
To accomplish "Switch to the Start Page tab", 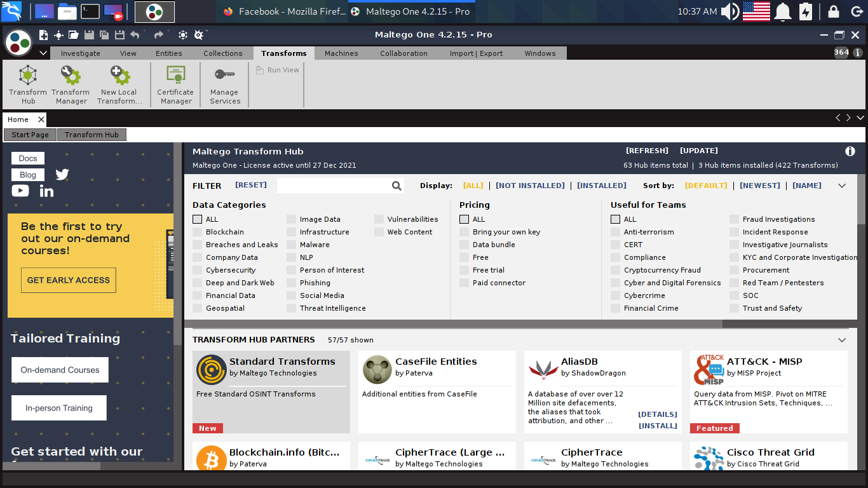I will click(30, 135).
